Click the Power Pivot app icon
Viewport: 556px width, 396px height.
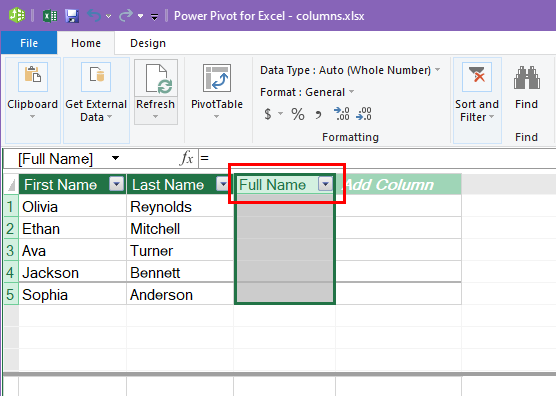[17, 16]
